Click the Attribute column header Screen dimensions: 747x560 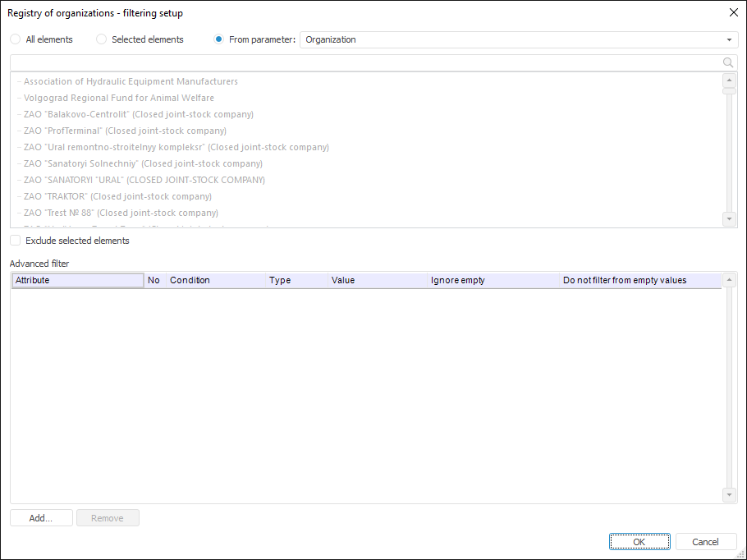pyautogui.click(x=78, y=280)
